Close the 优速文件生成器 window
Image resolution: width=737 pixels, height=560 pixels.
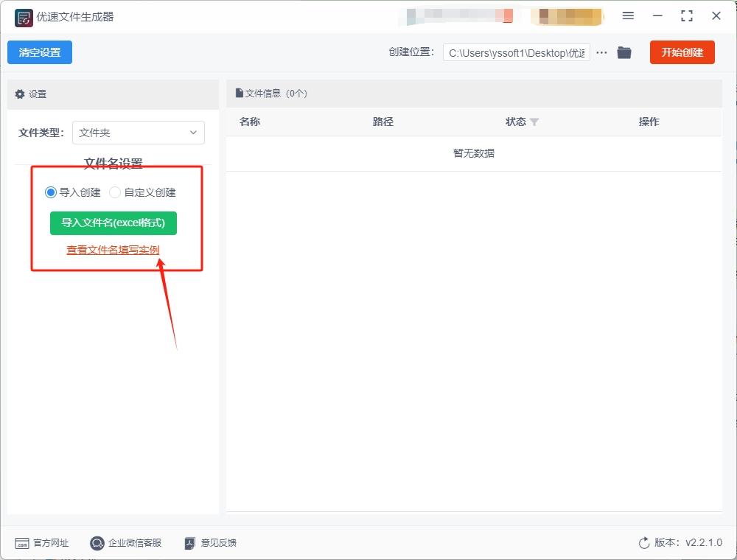[x=716, y=15]
